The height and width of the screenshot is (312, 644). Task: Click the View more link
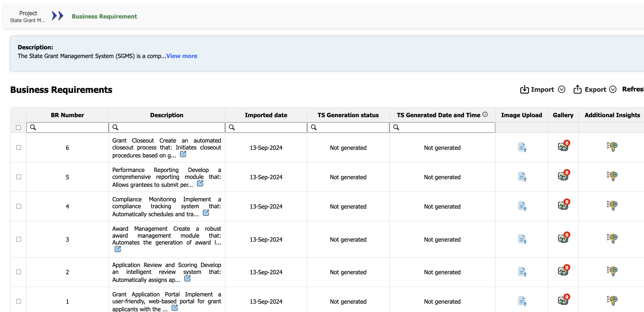tap(182, 56)
